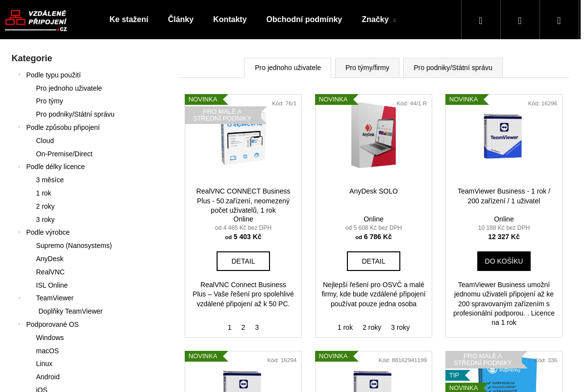The height and width of the screenshot is (392, 588).
Task: Select TeamViewer manufacturer in sidebar
Action: coord(55,298)
